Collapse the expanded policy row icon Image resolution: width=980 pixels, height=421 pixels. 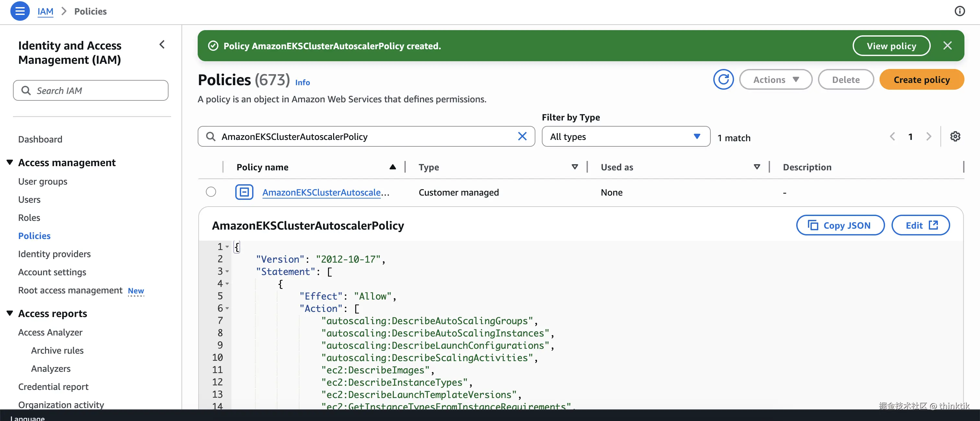(x=244, y=192)
